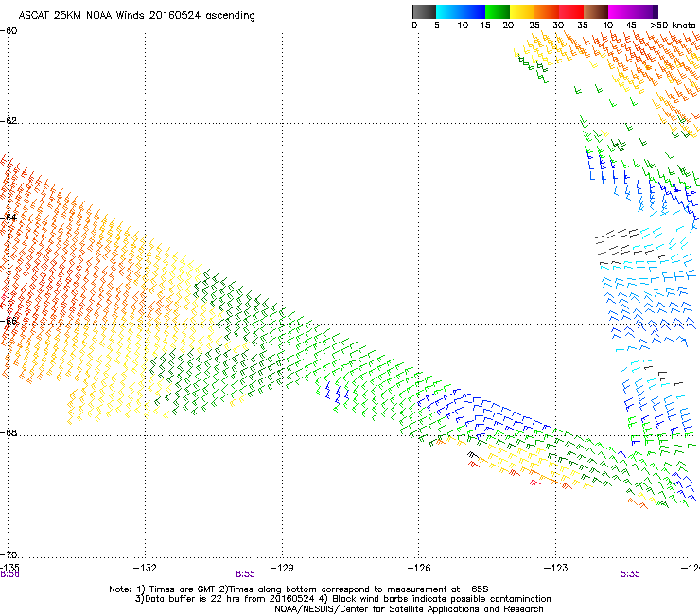Select the cyan-to-blue 5-15 knots color bar segment
Image resolution: width=700 pixels, height=615 pixels.
[461, 11]
